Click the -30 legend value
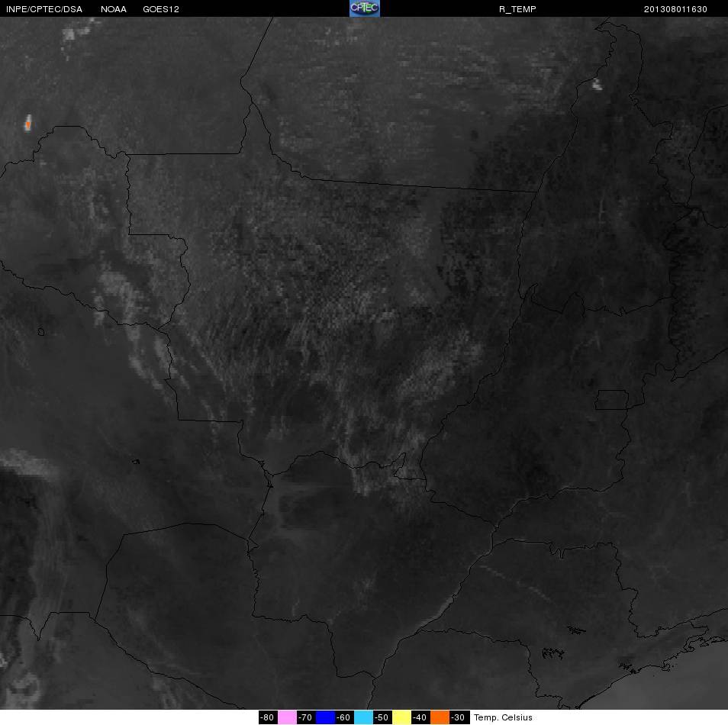728x725 pixels. pyautogui.click(x=459, y=717)
